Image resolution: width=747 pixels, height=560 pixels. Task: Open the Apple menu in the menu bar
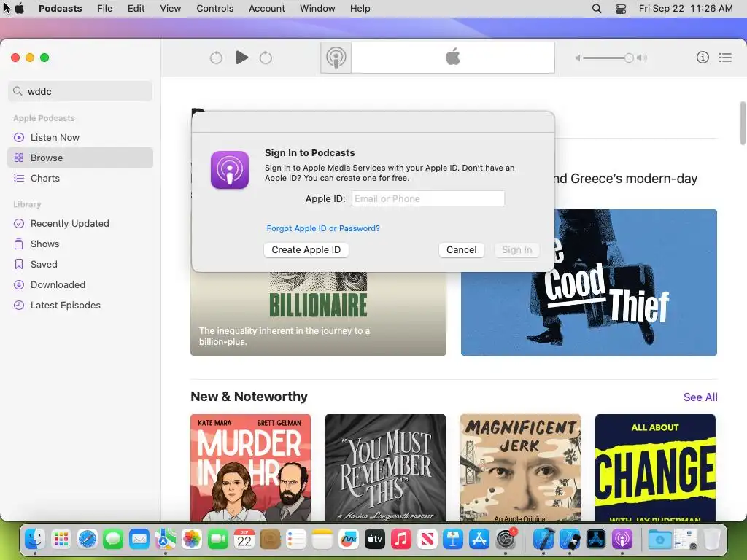[20, 9]
